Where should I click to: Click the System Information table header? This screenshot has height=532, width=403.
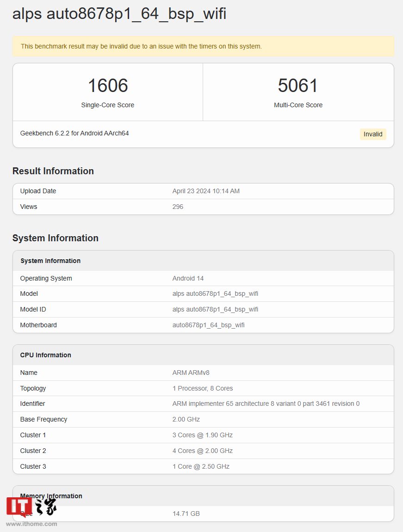50,261
